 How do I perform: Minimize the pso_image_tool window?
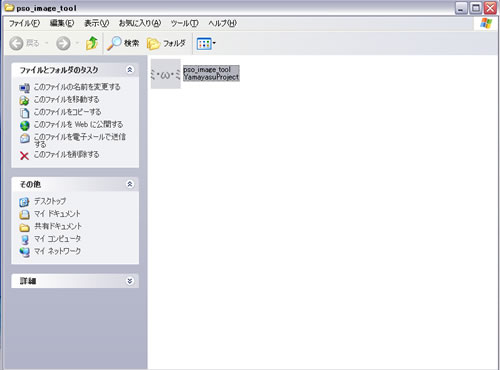(461, 8)
